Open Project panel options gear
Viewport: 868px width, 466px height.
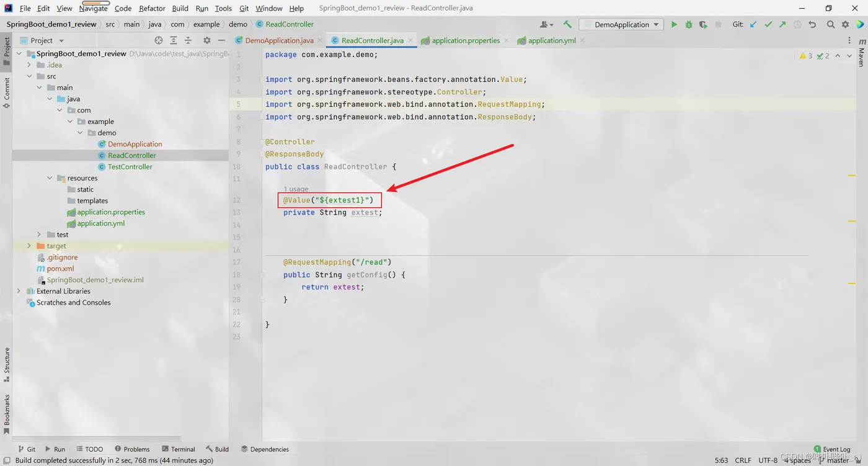pyautogui.click(x=207, y=40)
